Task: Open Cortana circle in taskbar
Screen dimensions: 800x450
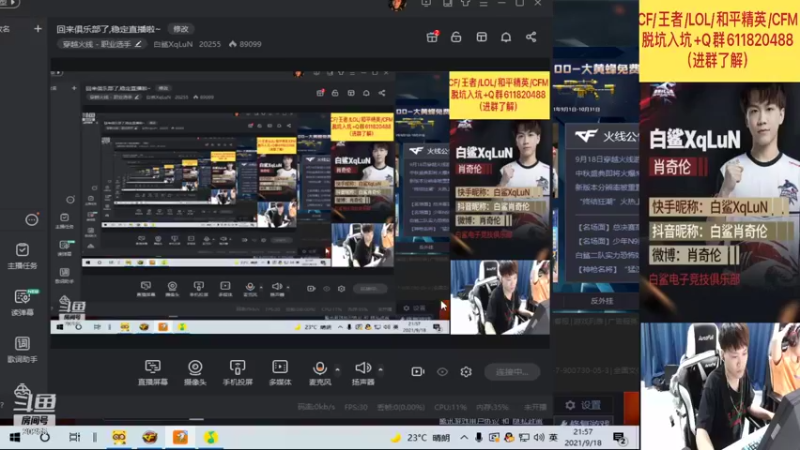Action: click(45, 437)
